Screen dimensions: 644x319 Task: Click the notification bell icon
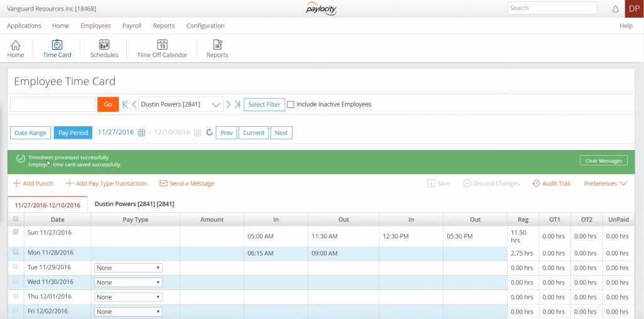615,9
